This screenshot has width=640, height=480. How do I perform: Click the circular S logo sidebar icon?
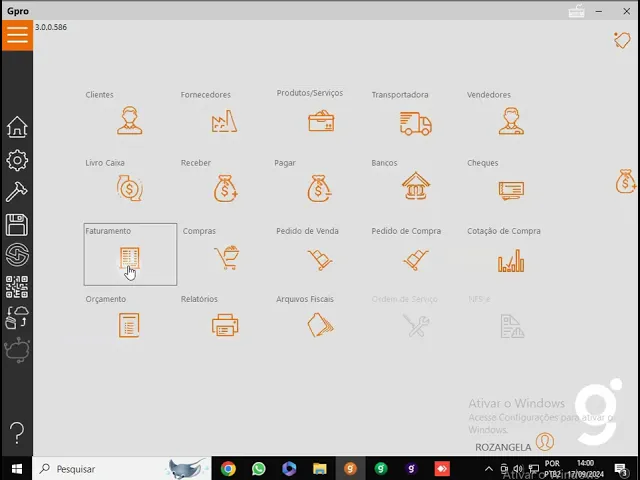tap(17, 255)
